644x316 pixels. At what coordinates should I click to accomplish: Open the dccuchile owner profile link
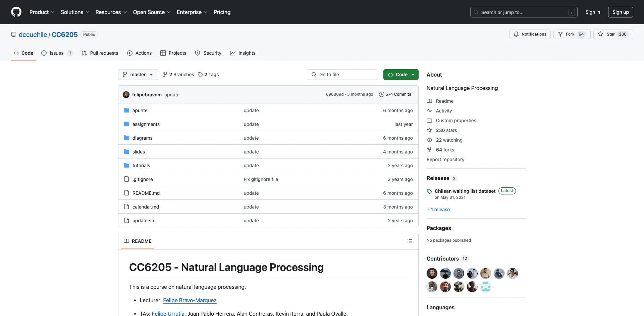coord(33,35)
